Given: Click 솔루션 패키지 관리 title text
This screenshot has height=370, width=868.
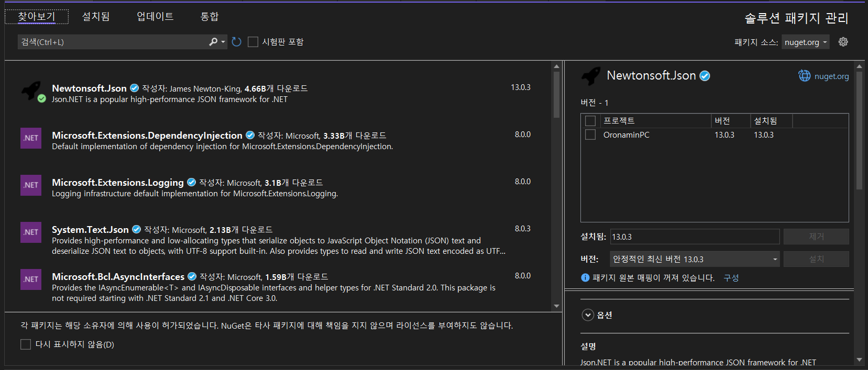Looking at the screenshot, I should [x=796, y=18].
